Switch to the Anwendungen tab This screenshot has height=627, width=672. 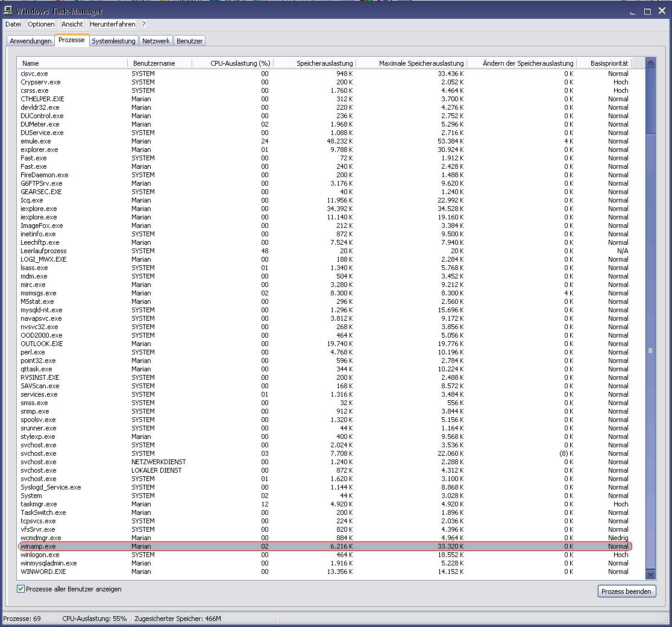click(x=31, y=41)
